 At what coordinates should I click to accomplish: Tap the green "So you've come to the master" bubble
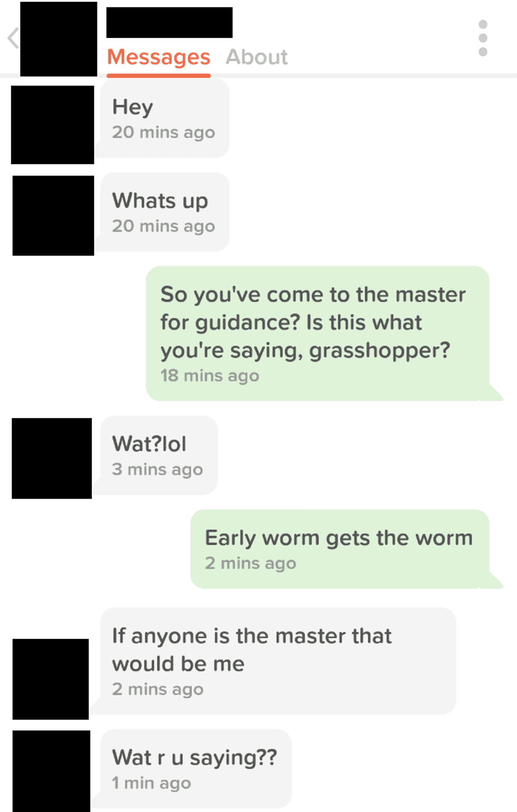[318, 333]
